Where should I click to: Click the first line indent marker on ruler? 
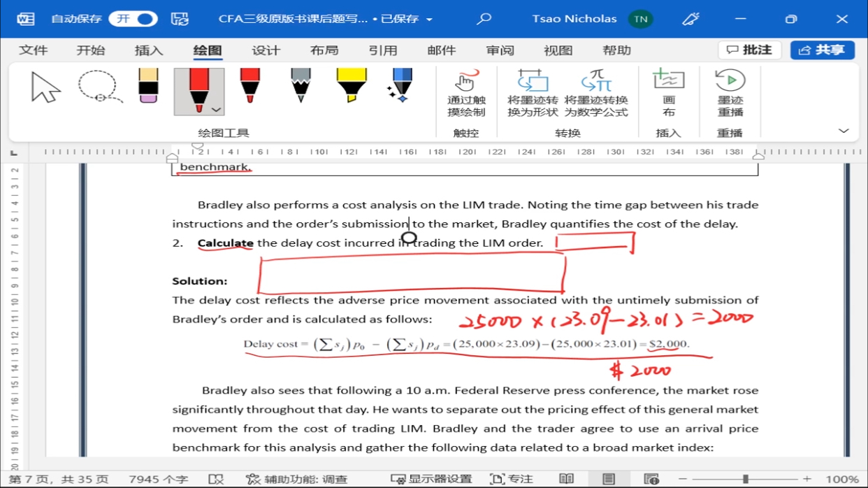[x=198, y=147]
